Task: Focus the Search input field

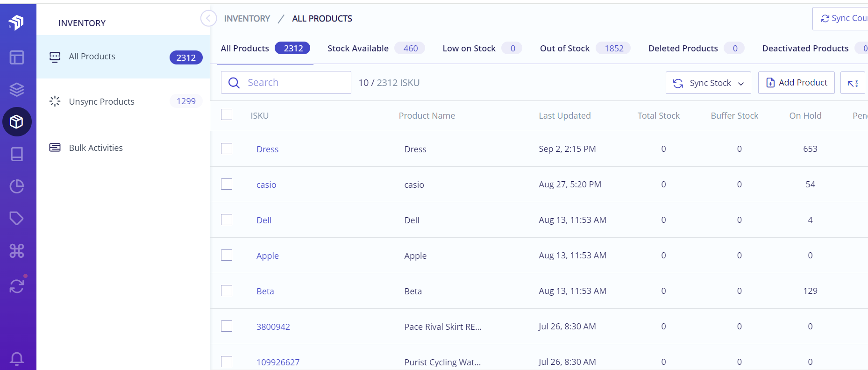Action: point(286,83)
